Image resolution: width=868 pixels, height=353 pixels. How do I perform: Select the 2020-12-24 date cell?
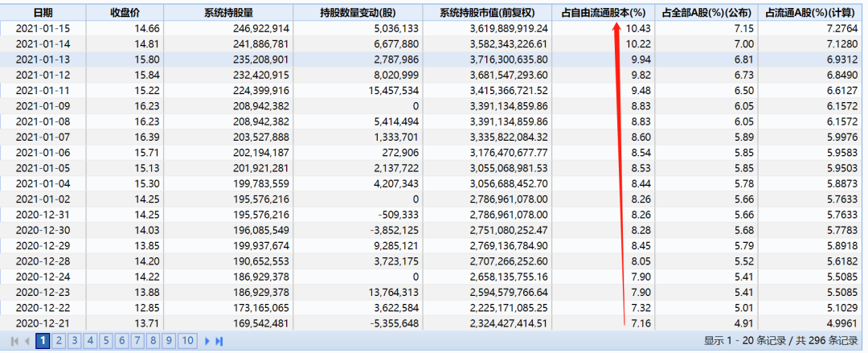[43, 277]
